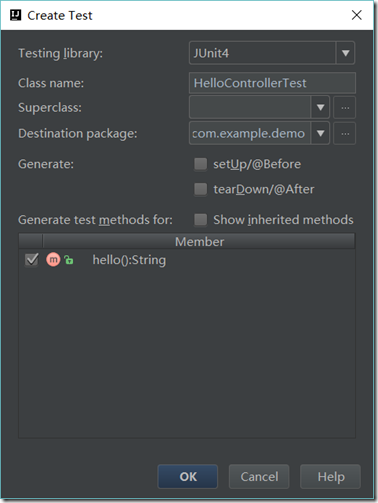
Task: Toggle the Show inherited methods checkbox
Action: 200,220
